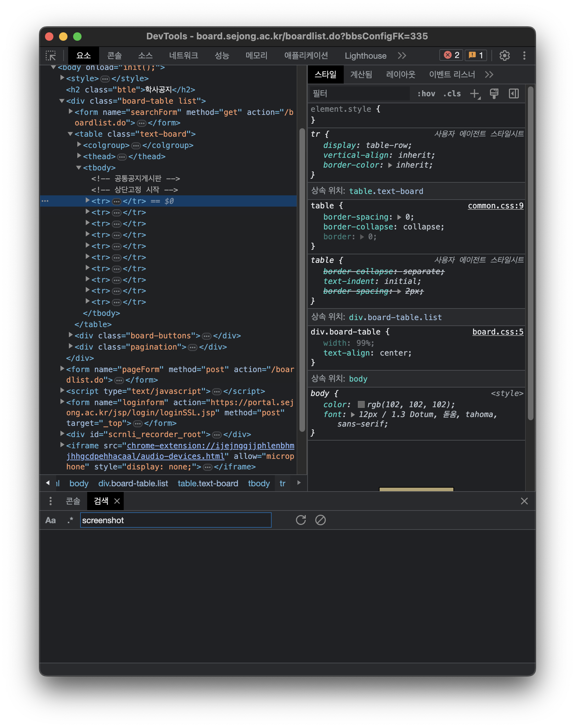This screenshot has width=575, height=728.
Task: Expand the div pagination node
Action: coord(71,346)
